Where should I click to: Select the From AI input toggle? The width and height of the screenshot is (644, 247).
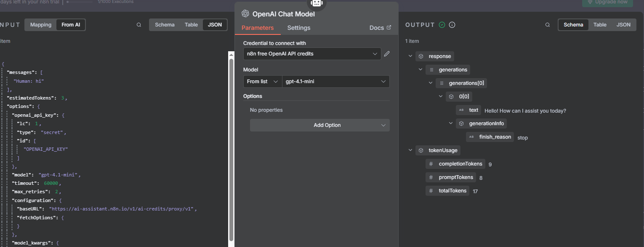tap(71, 25)
